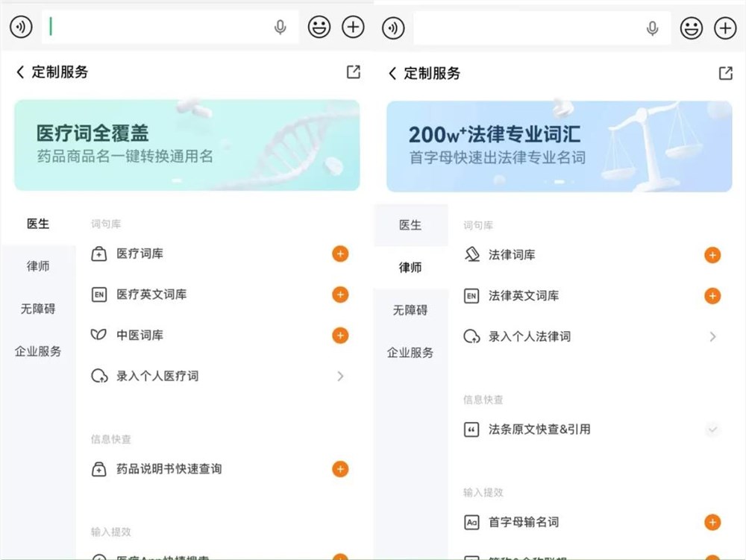The width and height of the screenshot is (746, 560).
Task: Select the 医疗词库 dictionary icon
Action: click(x=98, y=254)
